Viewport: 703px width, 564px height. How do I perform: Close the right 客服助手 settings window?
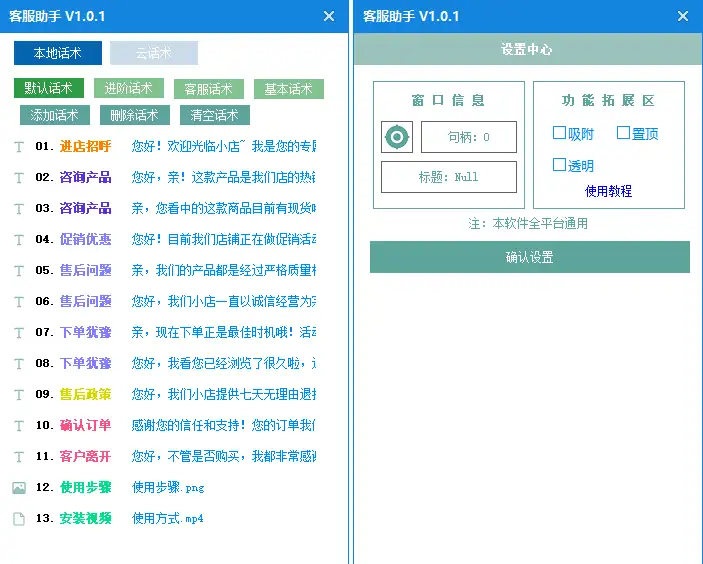pyautogui.click(x=683, y=16)
